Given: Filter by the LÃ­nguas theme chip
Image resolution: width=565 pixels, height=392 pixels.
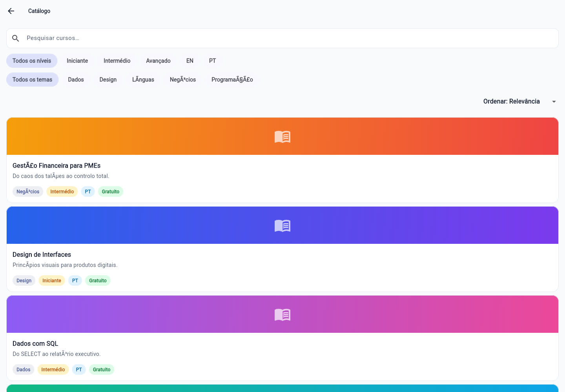Looking at the screenshot, I should point(143,80).
